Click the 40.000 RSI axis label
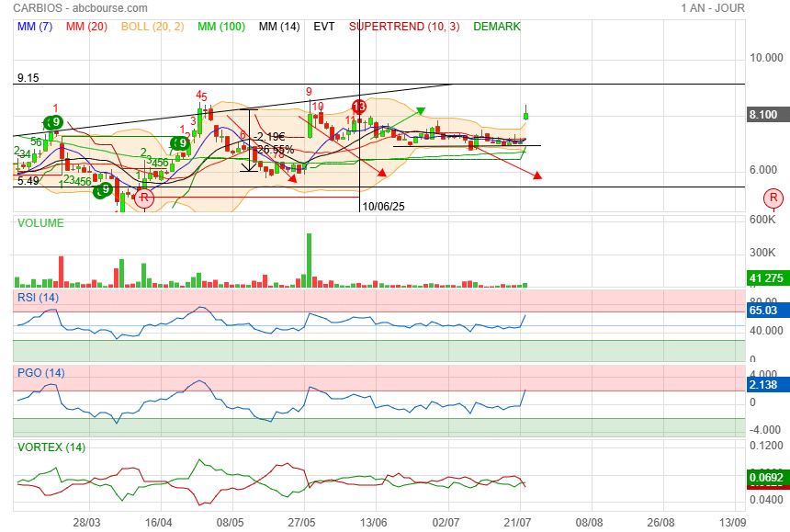The width and height of the screenshot is (790, 532). pos(766,331)
